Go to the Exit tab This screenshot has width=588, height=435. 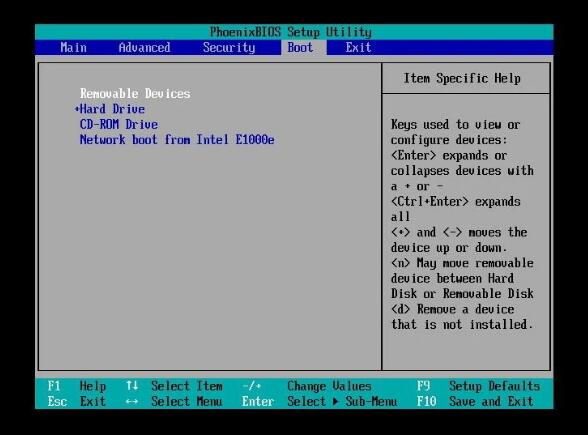[358, 48]
